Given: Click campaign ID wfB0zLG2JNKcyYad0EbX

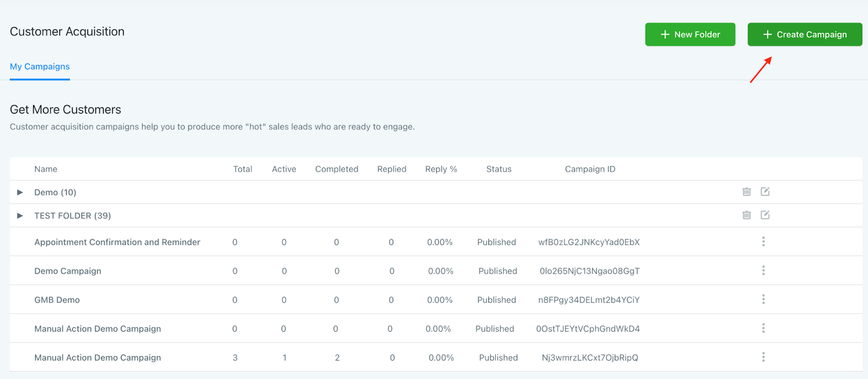Looking at the screenshot, I should pyautogui.click(x=589, y=242).
